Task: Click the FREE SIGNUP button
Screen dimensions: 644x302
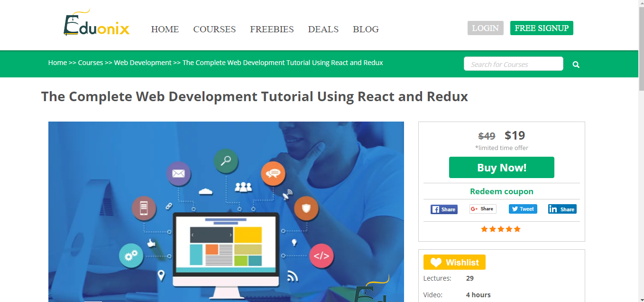Action: (x=542, y=28)
